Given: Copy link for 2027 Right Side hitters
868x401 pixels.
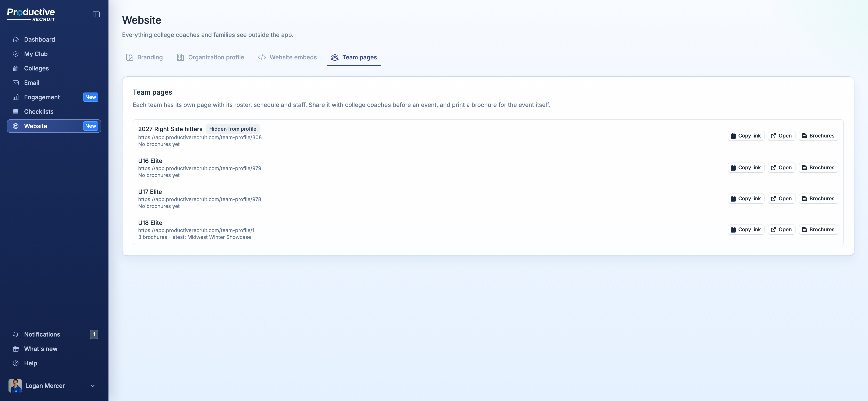Looking at the screenshot, I should click(746, 136).
